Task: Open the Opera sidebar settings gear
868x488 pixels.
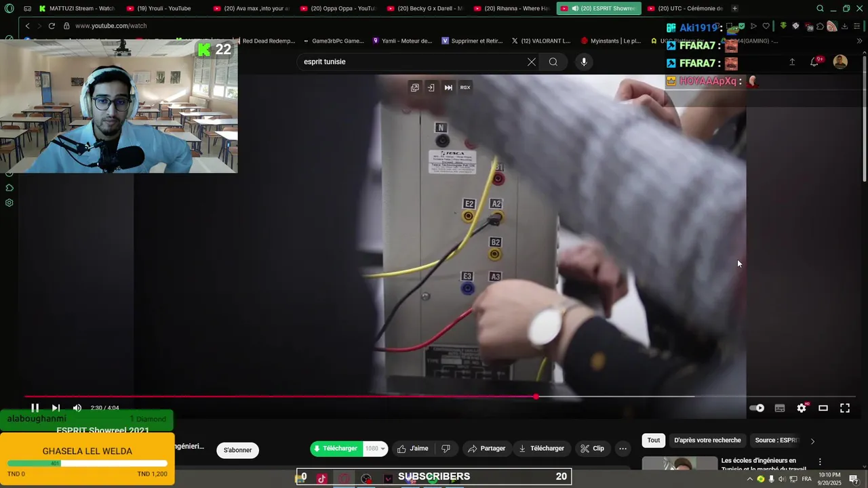Action: click(x=9, y=203)
